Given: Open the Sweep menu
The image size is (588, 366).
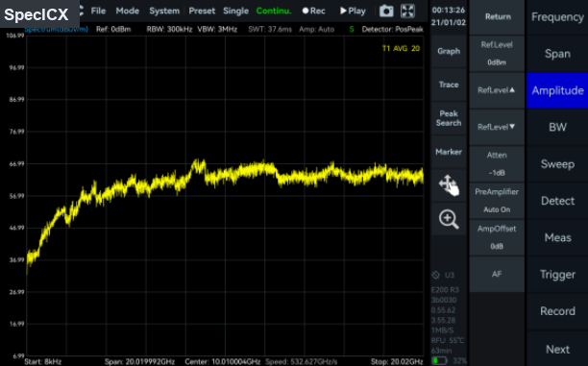Looking at the screenshot, I should tap(557, 164).
